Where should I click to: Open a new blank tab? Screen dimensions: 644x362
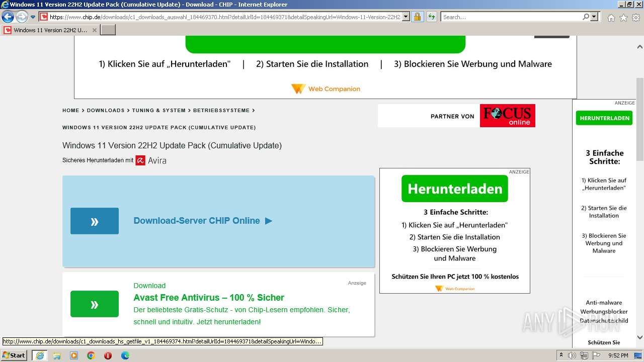coord(108,30)
